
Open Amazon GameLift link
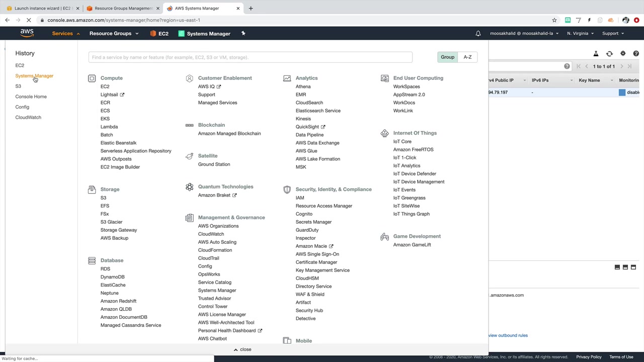tap(412, 245)
